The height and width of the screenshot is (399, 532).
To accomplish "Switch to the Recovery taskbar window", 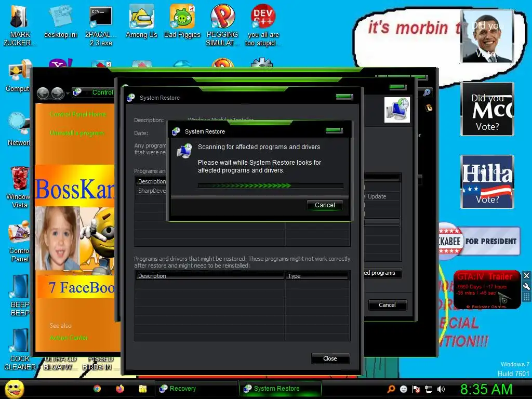I will tap(196, 389).
